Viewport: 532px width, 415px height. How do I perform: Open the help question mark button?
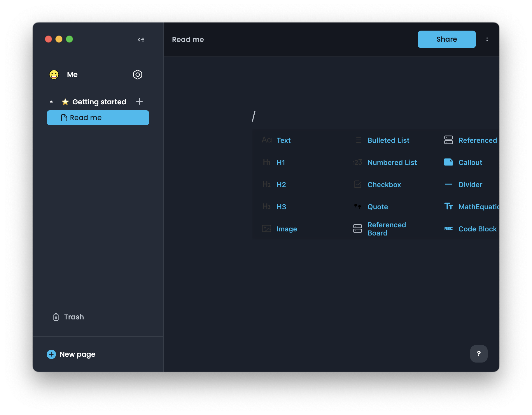pos(479,354)
